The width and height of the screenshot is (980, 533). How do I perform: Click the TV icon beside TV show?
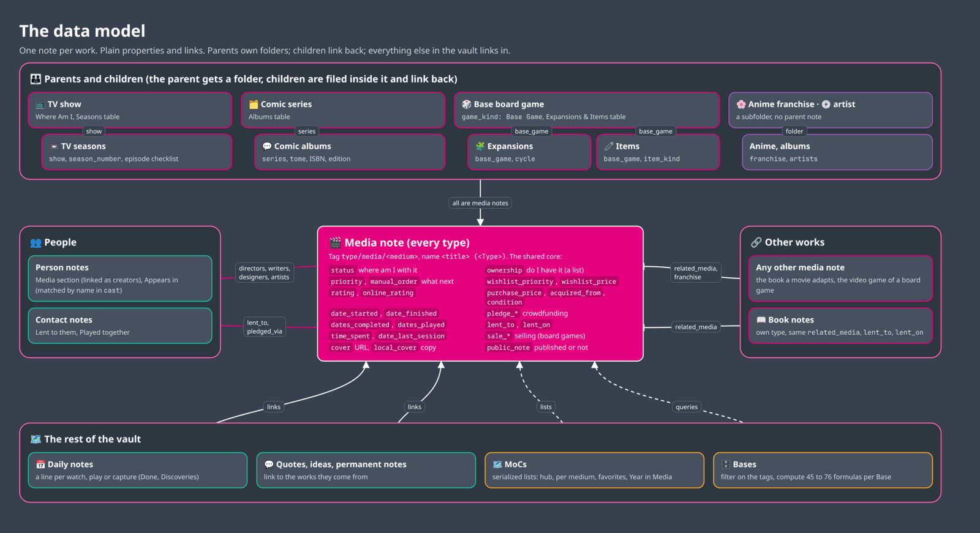pos(40,105)
